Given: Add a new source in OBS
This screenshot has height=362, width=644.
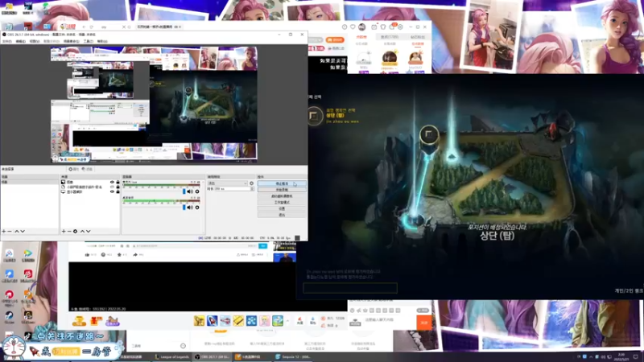Looking at the screenshot, I should click(x=64, y=232).
